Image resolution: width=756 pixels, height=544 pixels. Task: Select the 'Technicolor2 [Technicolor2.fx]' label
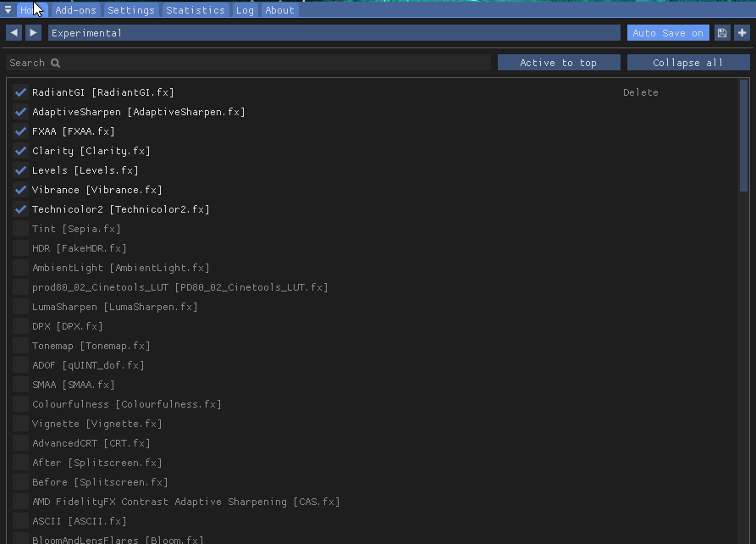coord(120,209)
